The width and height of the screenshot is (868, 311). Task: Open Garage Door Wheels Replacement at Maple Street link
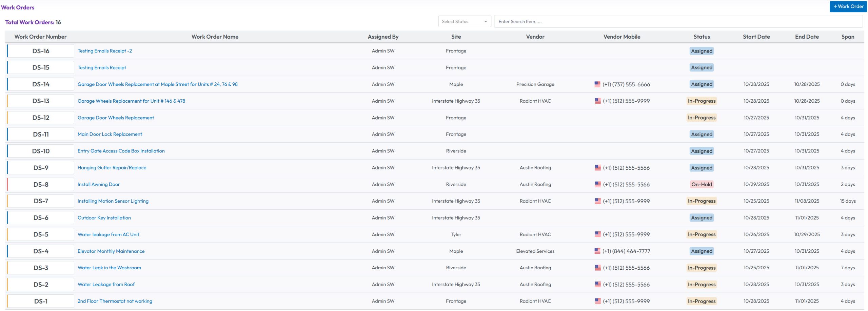coord(157,84)
